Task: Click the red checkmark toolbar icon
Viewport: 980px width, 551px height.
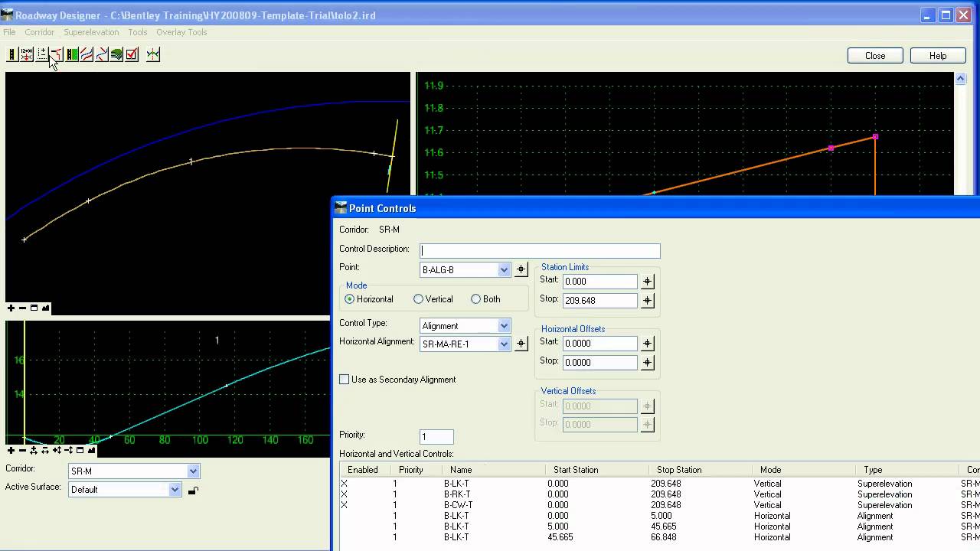Action: (132, 54)
